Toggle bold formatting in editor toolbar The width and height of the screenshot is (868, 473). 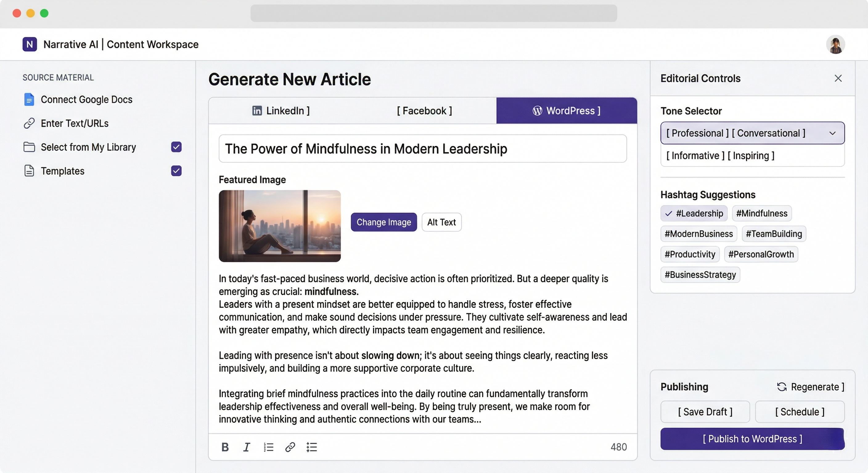(x=225, y=447)
